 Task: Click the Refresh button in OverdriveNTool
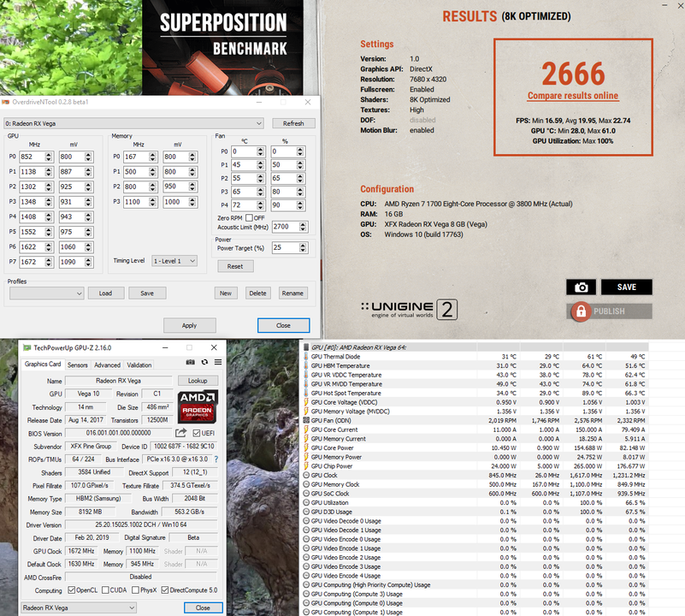point(293,123)
